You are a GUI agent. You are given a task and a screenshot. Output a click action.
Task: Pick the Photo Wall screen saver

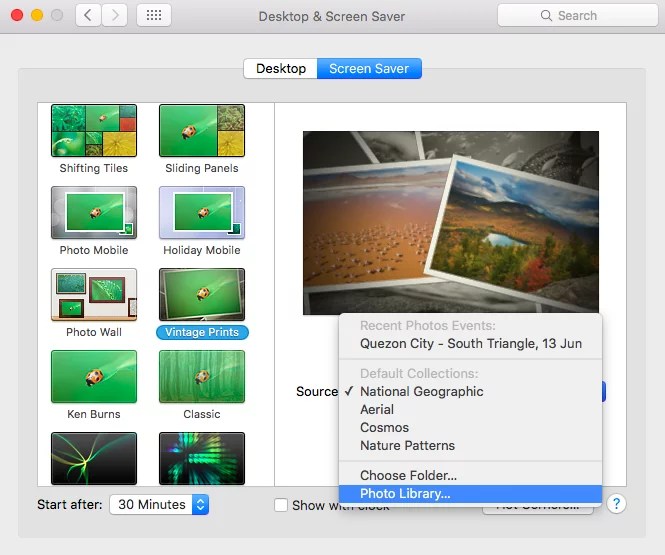pos(94,294)
